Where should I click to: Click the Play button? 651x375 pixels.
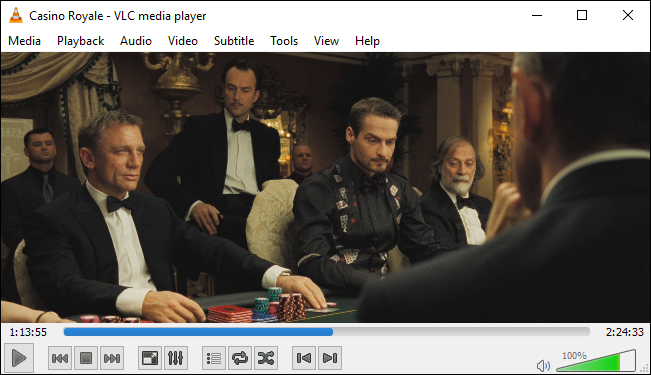tap(19, 358)
